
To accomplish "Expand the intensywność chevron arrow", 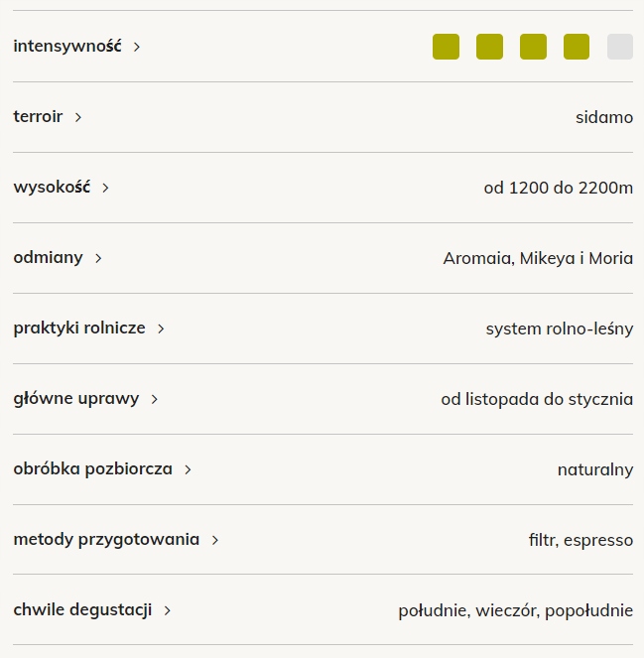I will coord(137,47).
